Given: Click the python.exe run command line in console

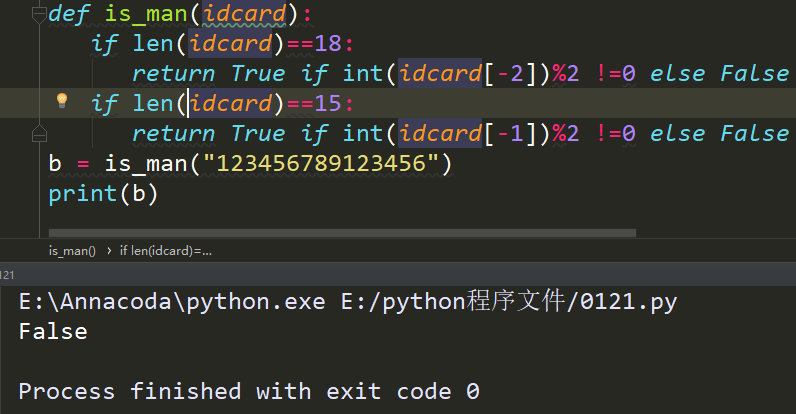Looking at the screenshot, I should pos(348,302).
